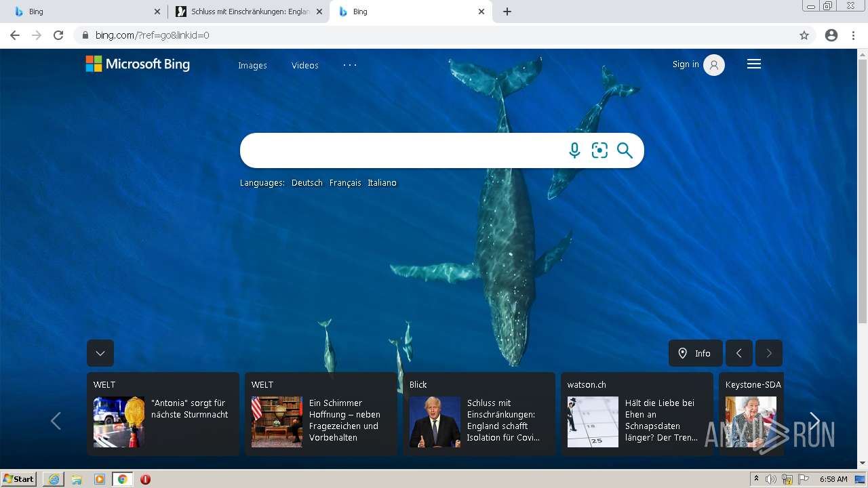The width and height of the screenshot is (868, 488).
Task: Open the three-dots more menu
Action: (350, 65)
